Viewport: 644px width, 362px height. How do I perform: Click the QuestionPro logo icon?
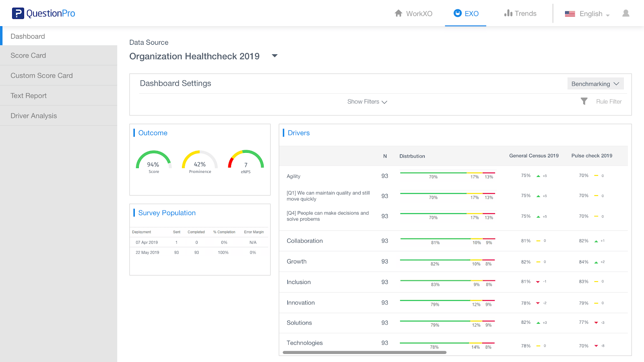(18, 13)
